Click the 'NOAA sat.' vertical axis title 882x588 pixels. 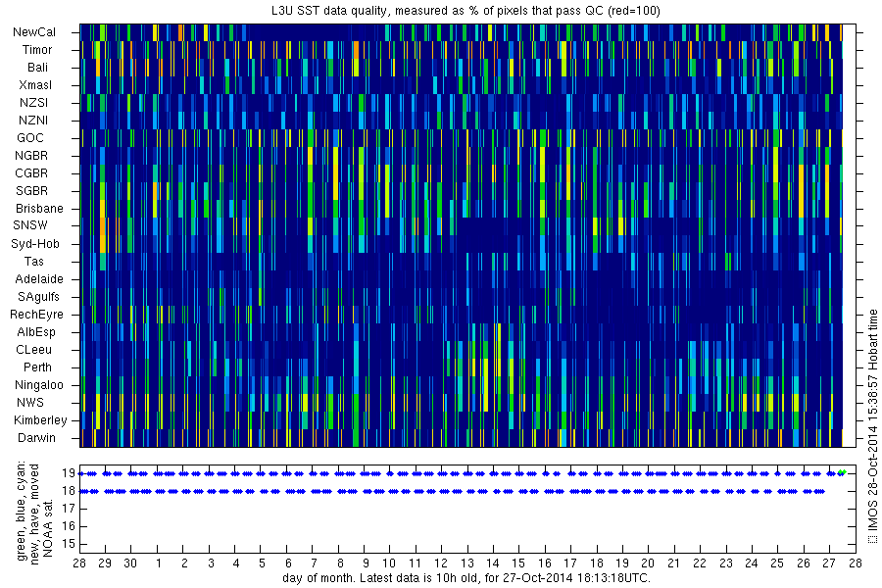click(x=48, y=527)
